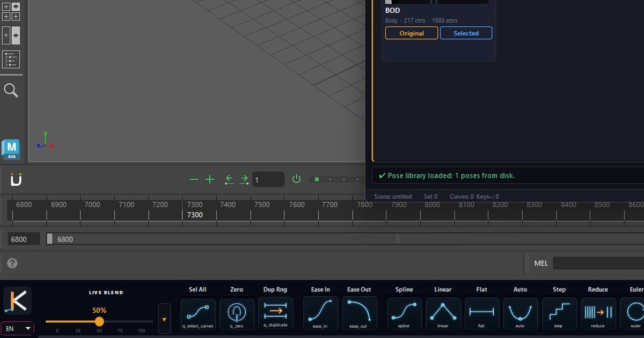The image size is (644, 338).
Task: Click the Reduce keys icon
Action: point(598,313)
